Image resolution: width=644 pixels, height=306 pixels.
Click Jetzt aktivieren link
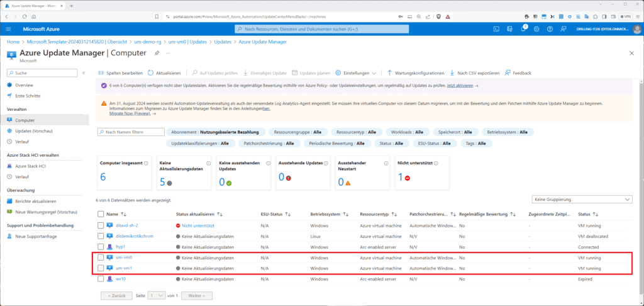tap(460, 86)
